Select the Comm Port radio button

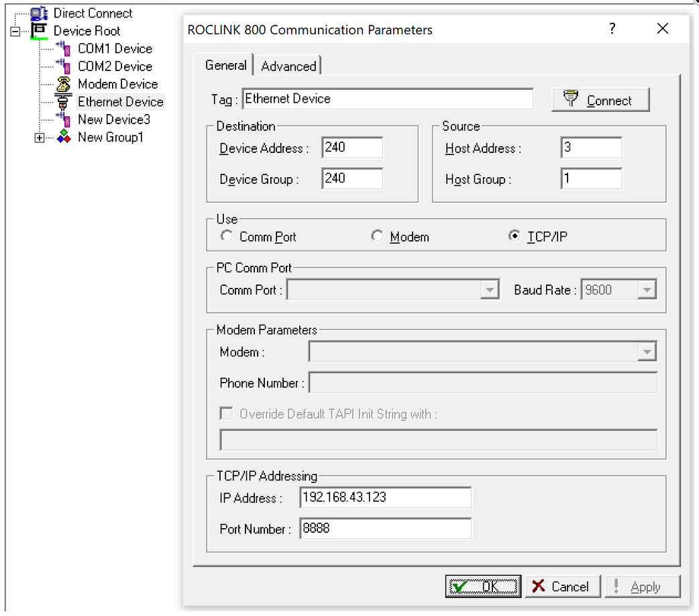pyautogui.click(x=227, y=236)
